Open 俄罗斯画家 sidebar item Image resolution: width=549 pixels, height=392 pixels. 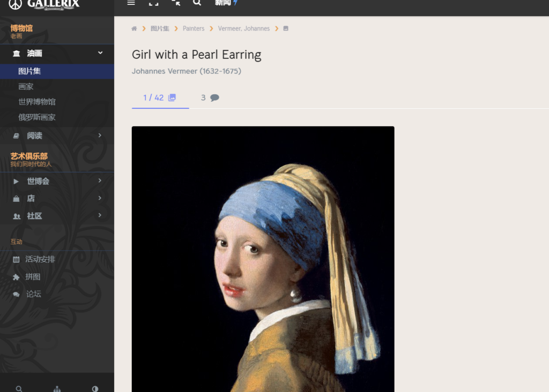pyautogui.click(x=37, y=117)
